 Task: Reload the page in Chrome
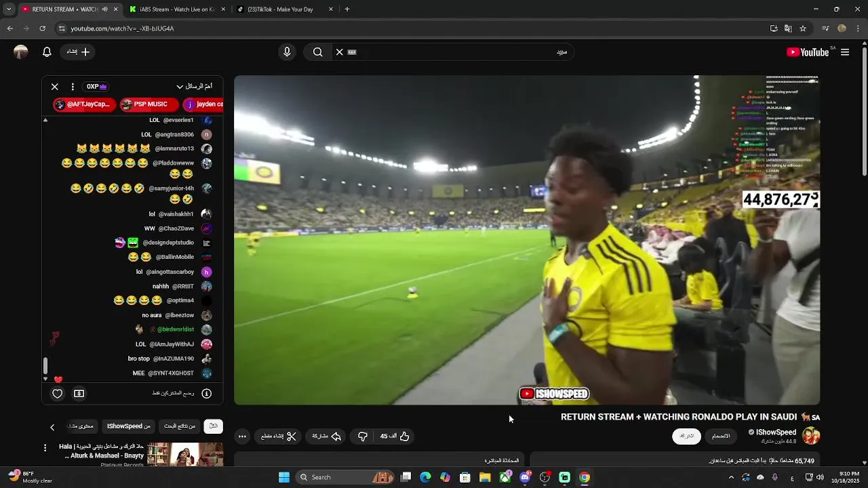click(x=42, y=28)
